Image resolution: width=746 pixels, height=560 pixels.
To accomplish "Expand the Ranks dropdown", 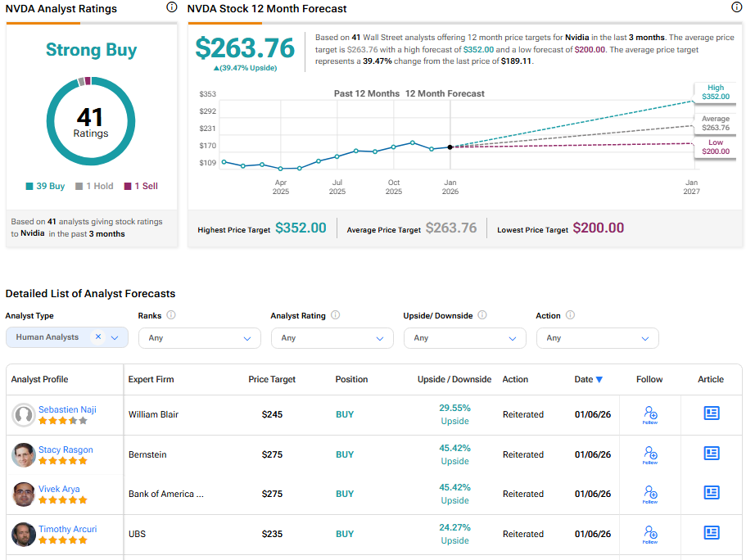I will coord(199,337).
